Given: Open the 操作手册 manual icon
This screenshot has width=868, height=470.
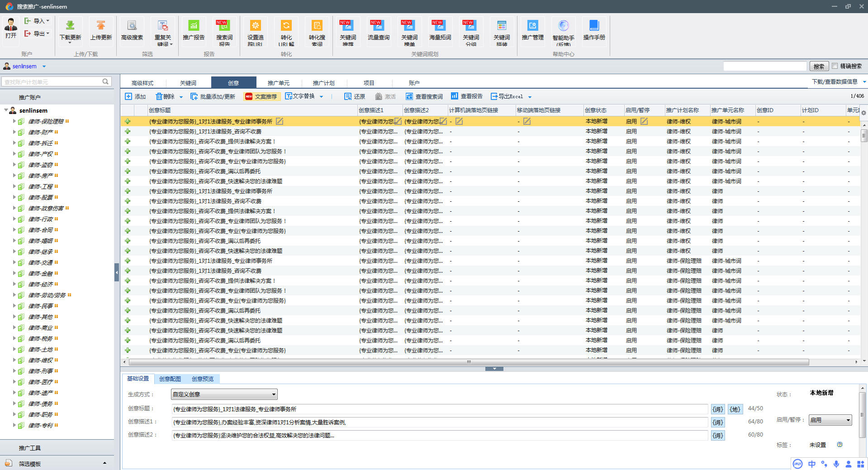Looking at the screenshot, I should click(594, 26).
